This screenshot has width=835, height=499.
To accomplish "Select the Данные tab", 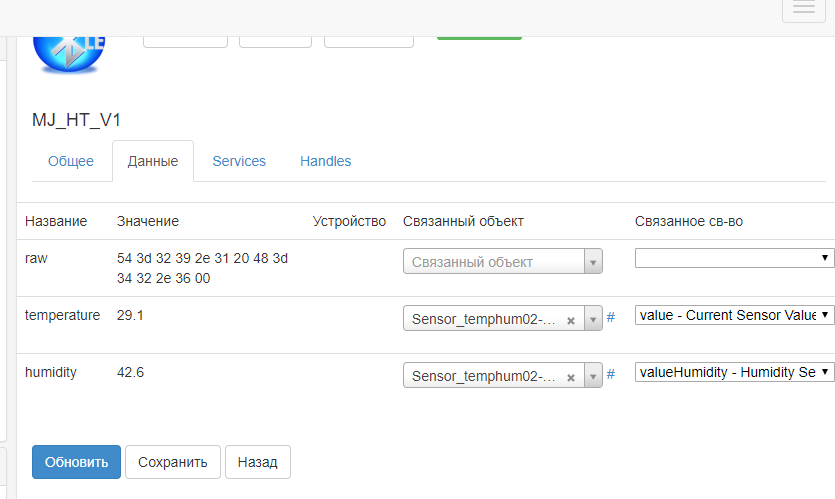I will (x=153, y=161).
